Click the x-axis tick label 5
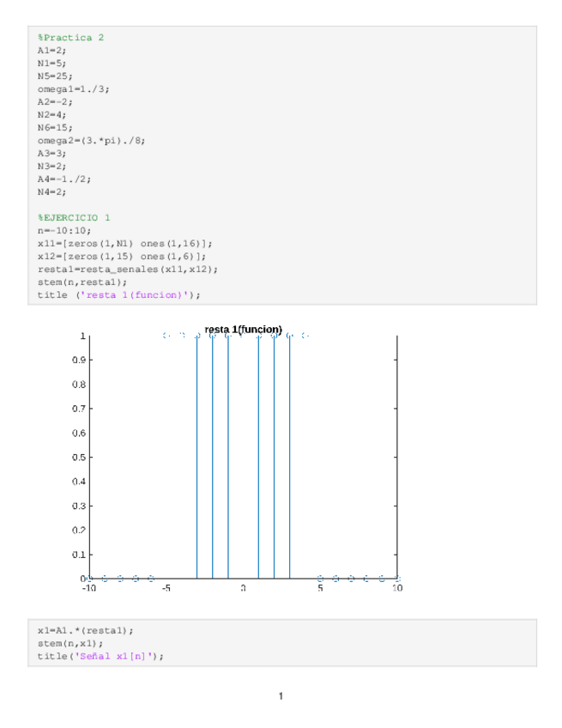Viewport: 562px width, 728px height. (x=320, y=589)
